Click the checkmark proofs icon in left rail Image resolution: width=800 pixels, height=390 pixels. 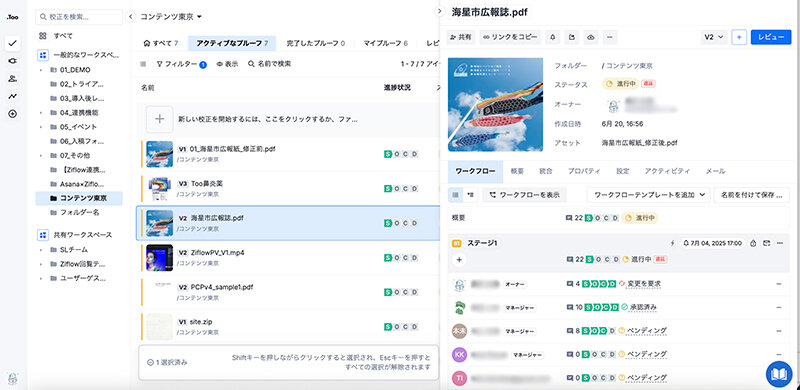pos(13,43)
